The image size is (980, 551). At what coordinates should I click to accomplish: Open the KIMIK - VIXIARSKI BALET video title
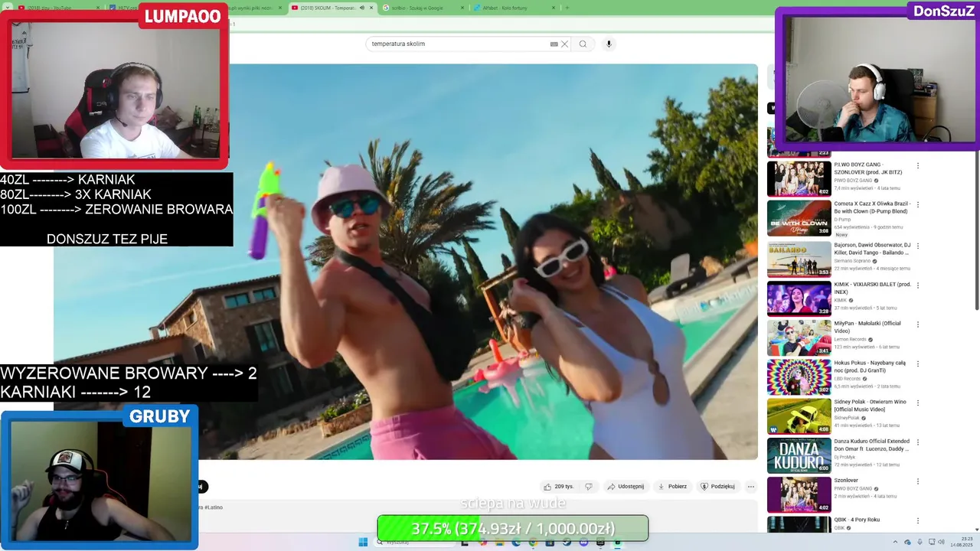pos(873,288)
